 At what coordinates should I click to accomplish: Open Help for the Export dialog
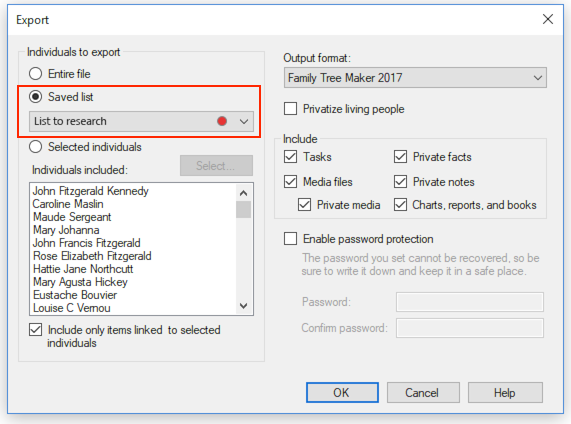coord(505,392)
